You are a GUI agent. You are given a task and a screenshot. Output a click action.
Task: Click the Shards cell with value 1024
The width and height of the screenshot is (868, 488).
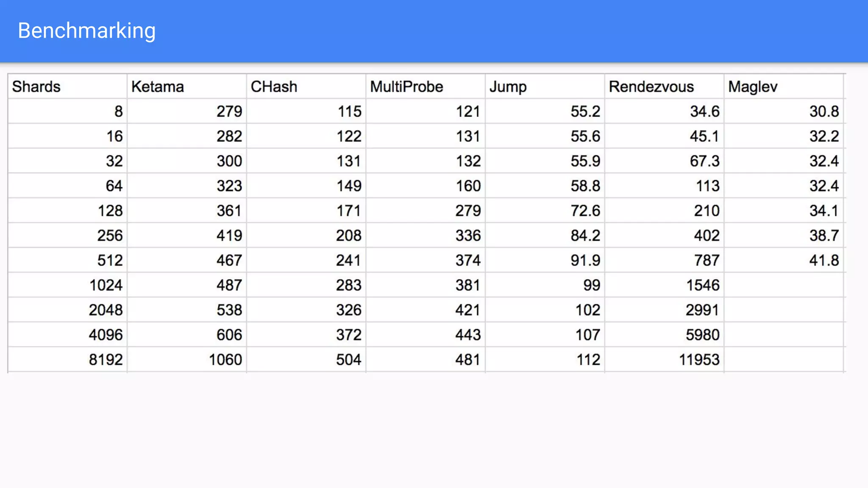point(67,285)
